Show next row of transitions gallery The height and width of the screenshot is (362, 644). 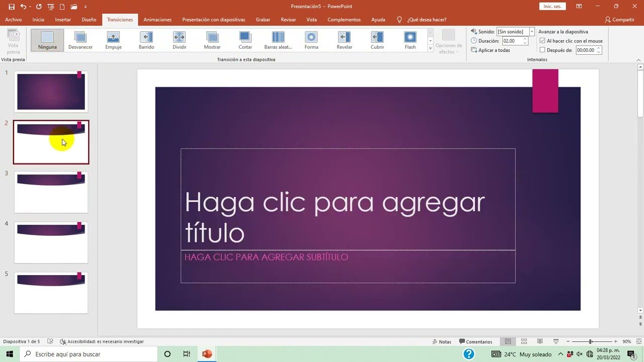pos(430,40)
